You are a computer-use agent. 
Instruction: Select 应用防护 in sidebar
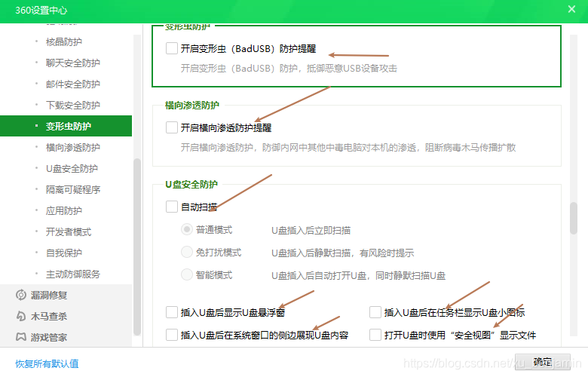click(64, 210)
